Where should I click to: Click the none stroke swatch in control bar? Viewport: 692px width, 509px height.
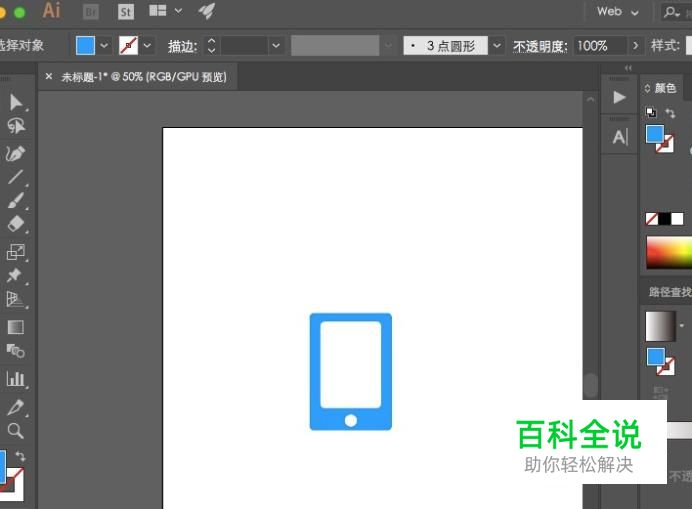128,45
